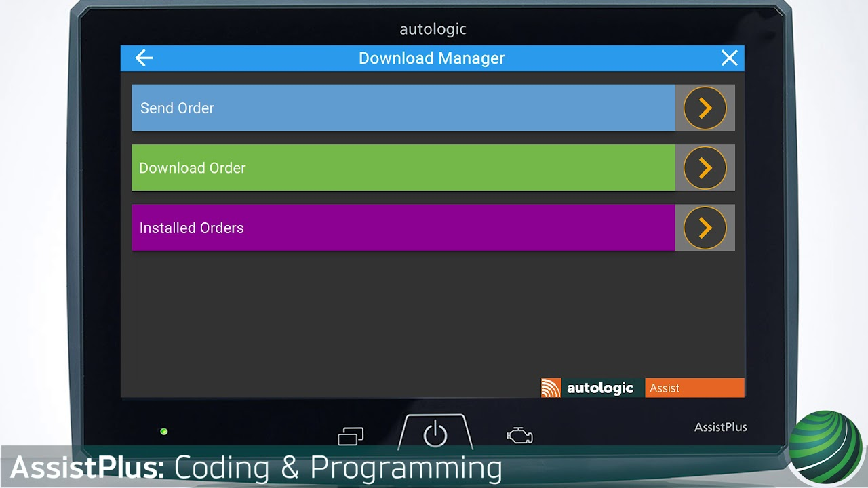Select the blue Send Order row

tap(403, 108)
